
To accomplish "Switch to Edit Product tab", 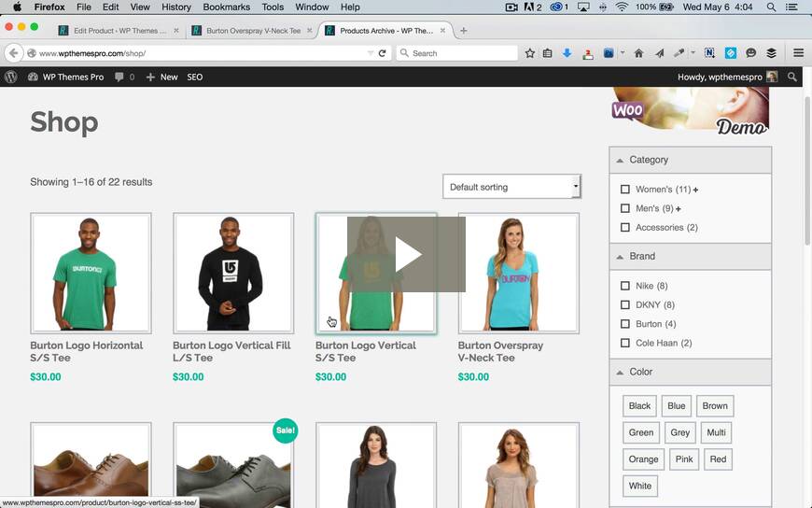I will click(119, 31).
